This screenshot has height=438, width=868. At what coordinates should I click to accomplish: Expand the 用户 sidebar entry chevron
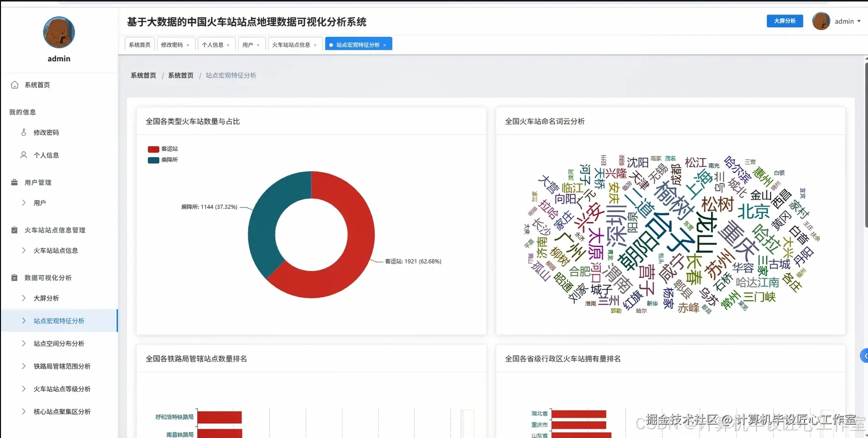pyautogui.click(x=24, y=203)
